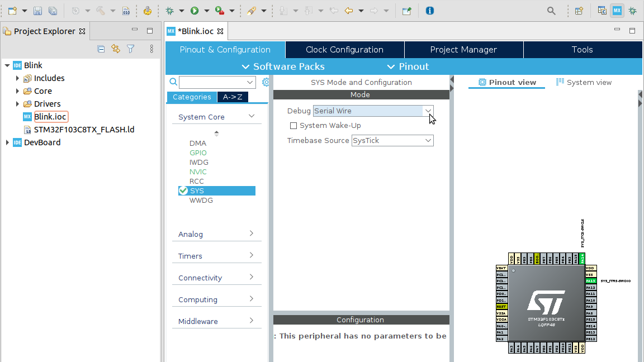Click the pen marker toolbar icon
Viewport: 644px width, 362px height.
click(252, 11)
